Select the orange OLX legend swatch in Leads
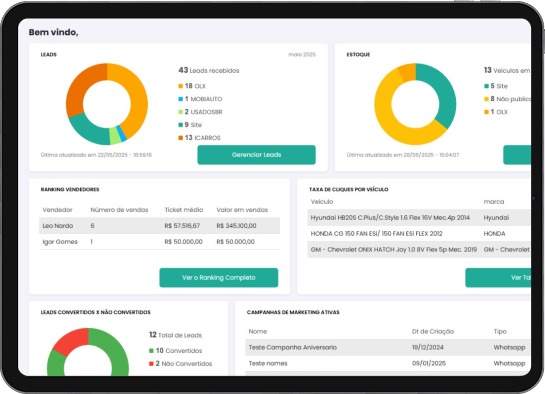 click(x=180, y=86)
